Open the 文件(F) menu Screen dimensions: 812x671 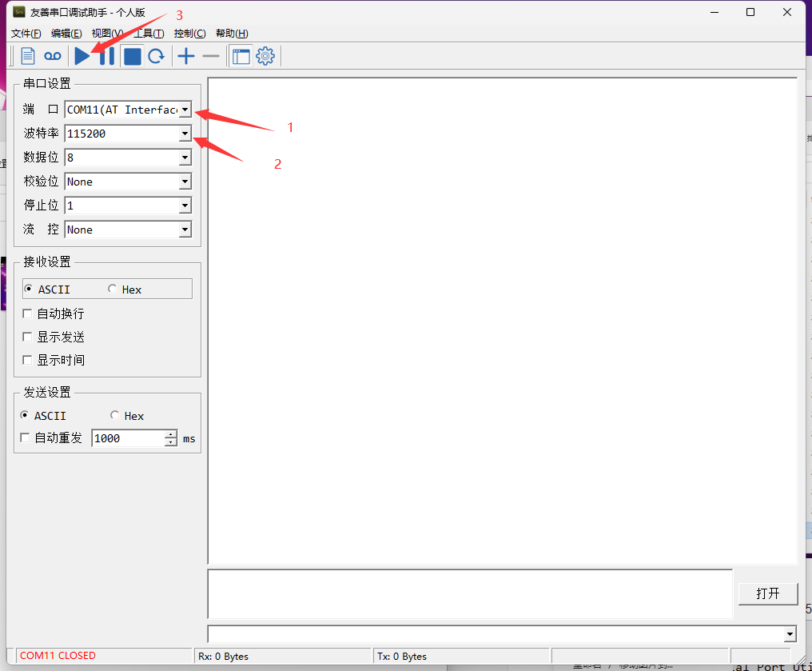(x=26, y=34)
